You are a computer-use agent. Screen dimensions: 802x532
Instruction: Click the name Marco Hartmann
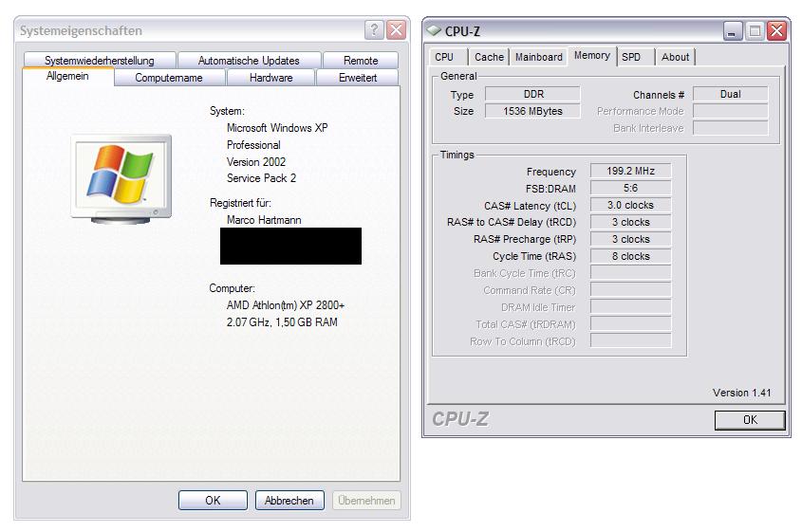pos(264,220)
